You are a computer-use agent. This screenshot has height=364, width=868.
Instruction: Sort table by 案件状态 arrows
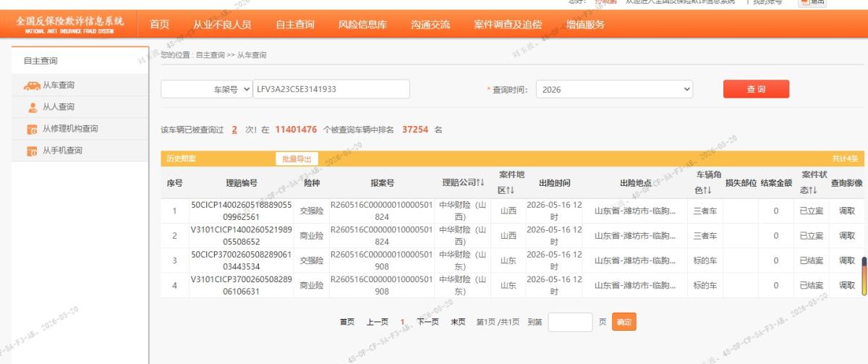(x=814, y=190)
